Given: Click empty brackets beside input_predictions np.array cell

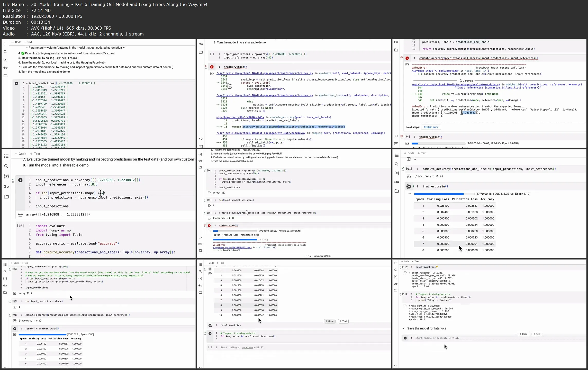Looking at the screenshot, I should [x=212, y=54].
